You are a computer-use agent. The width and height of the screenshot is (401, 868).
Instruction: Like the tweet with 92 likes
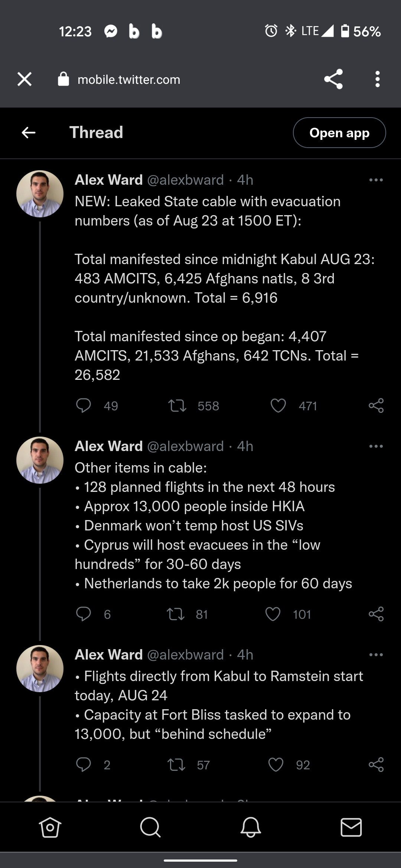click(276, 765)
